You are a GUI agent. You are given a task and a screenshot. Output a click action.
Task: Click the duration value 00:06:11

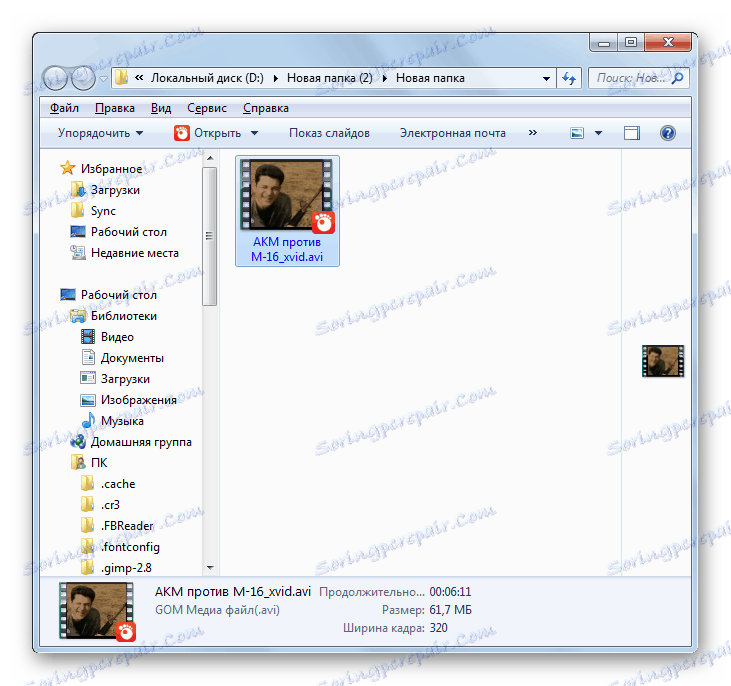tap(450, 592)
